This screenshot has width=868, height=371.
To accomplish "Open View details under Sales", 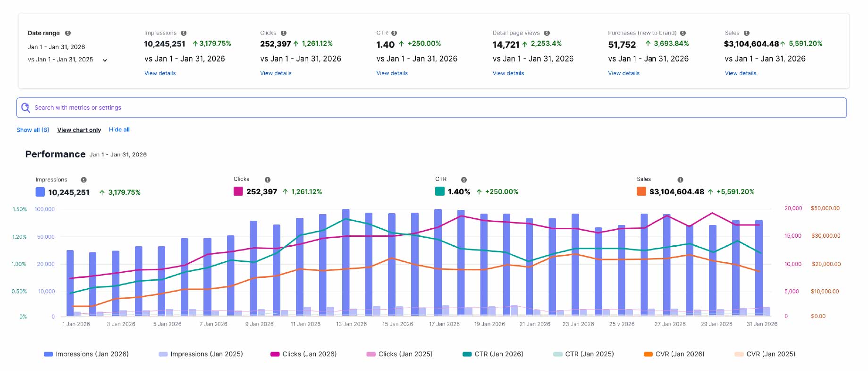I will point(741,73).
